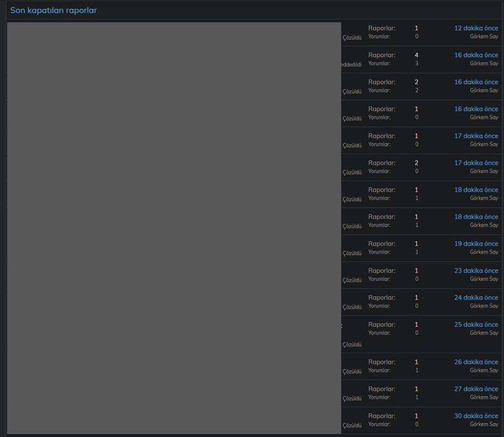This screenshot has width=504, height=437.
Task: Click 'Raporlar:' label in the 30 dakika row
Action: (381, 416)
